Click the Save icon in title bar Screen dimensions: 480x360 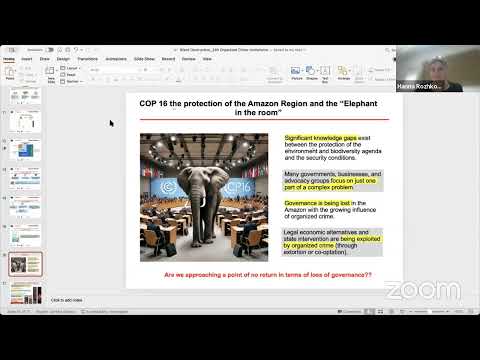click(x=68, y=50)
